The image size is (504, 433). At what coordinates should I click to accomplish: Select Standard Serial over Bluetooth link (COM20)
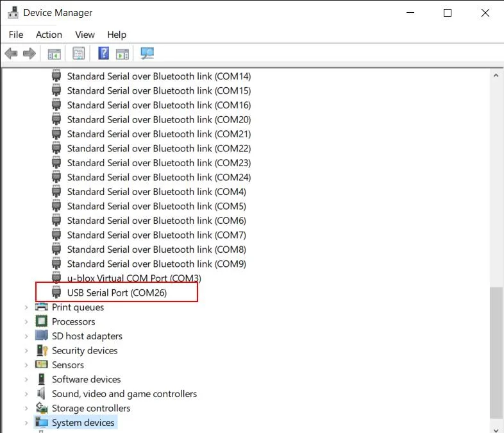coord(159,119)
